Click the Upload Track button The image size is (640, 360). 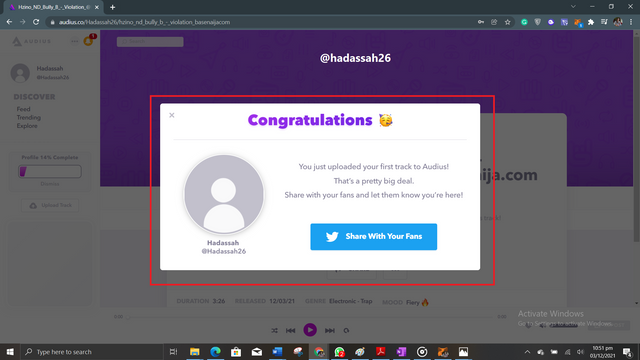click(50, 205)
